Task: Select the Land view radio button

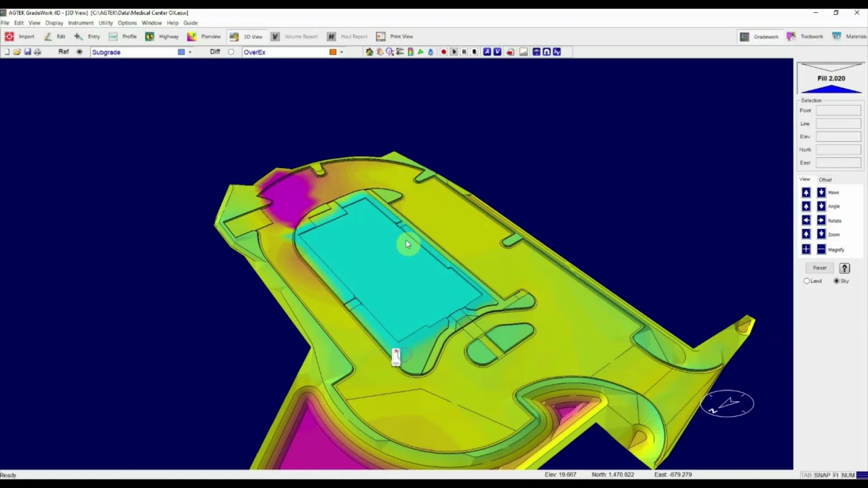Action: tap(807, 281)
